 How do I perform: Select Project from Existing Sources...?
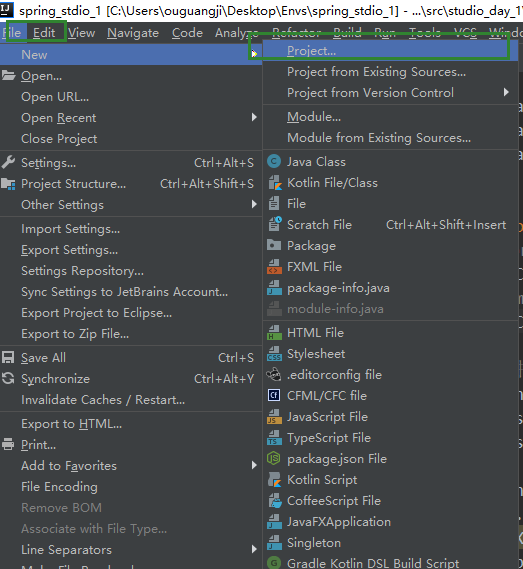(x=390, y=72)
